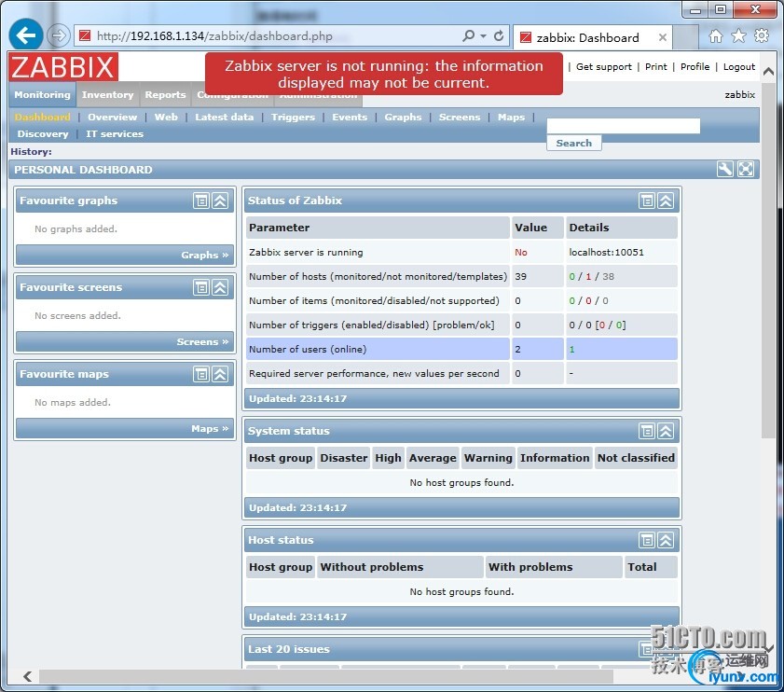Open the Reports main menu tab

(x=165, y=94)
